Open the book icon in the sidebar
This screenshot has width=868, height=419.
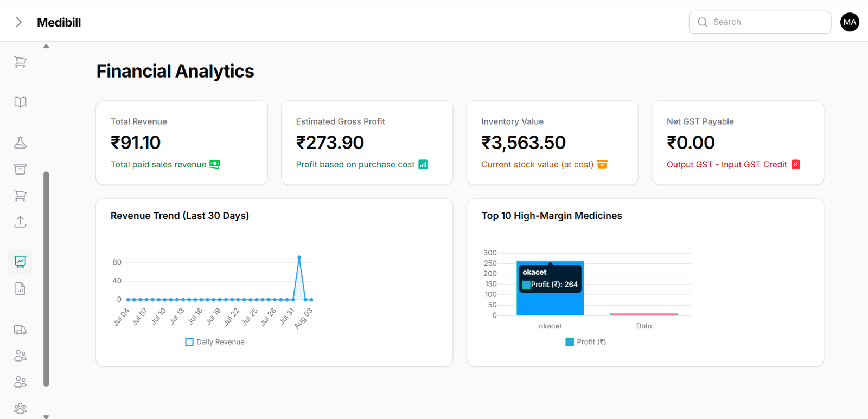point(20,102)
